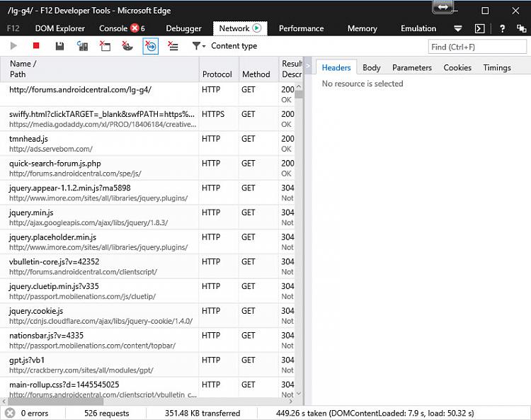Screen dimensions: 531x420
Task: Export captured traffic with the save icon
Action: point(59,46)
